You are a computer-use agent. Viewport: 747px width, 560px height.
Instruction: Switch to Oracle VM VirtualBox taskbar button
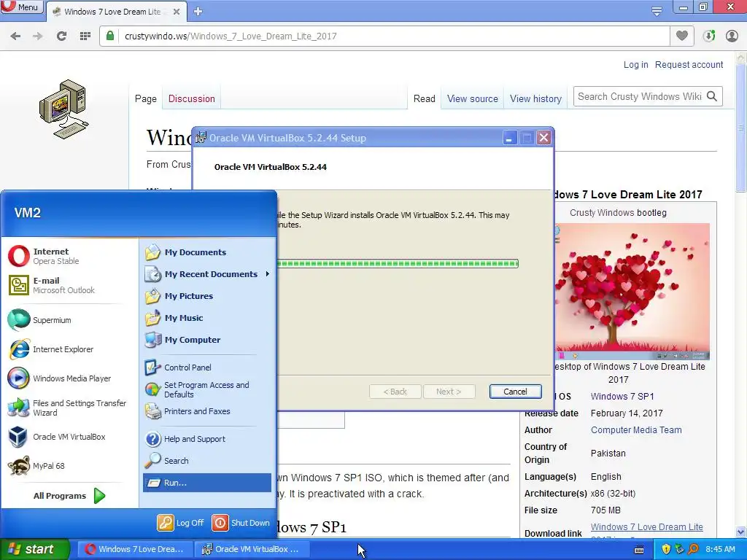[x=252, y=549]
